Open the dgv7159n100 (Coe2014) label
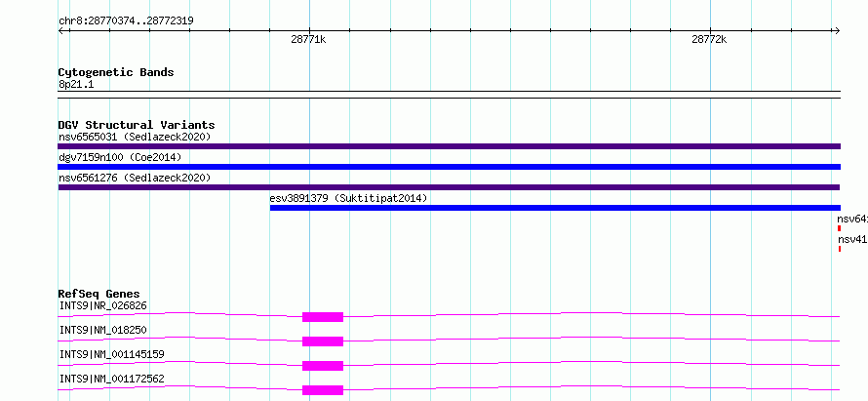The image size is (868, 401). click(120, 157)
